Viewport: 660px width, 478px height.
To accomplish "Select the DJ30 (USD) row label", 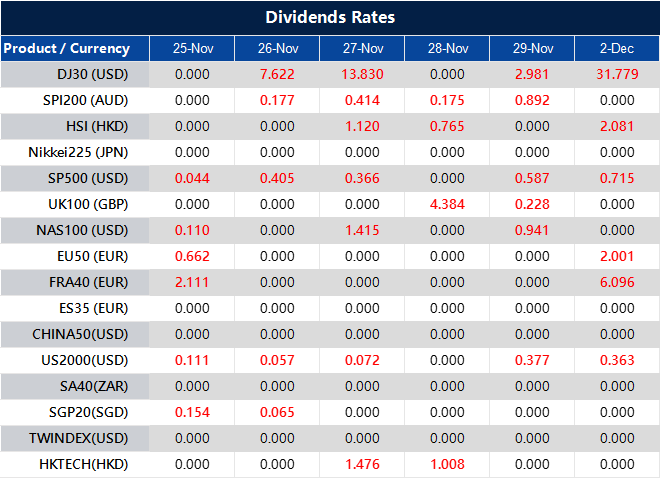I will coord(92,74).
